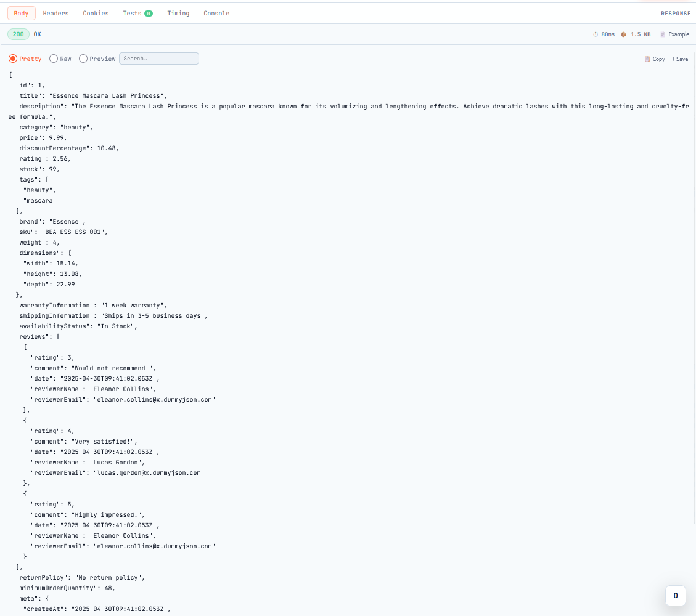696x616 pixels.
Task: Click the "id": 1 line
Action: point(30,85)
